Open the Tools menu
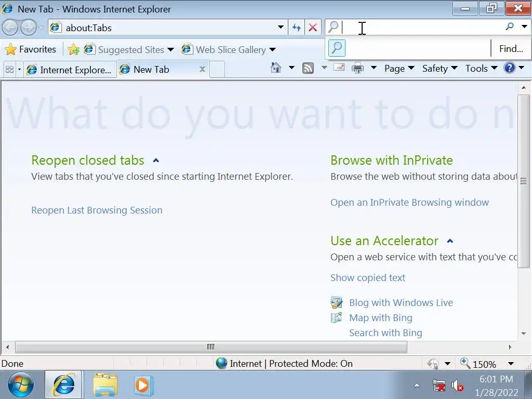Screen dimensions: 532x399 [481, 68]
